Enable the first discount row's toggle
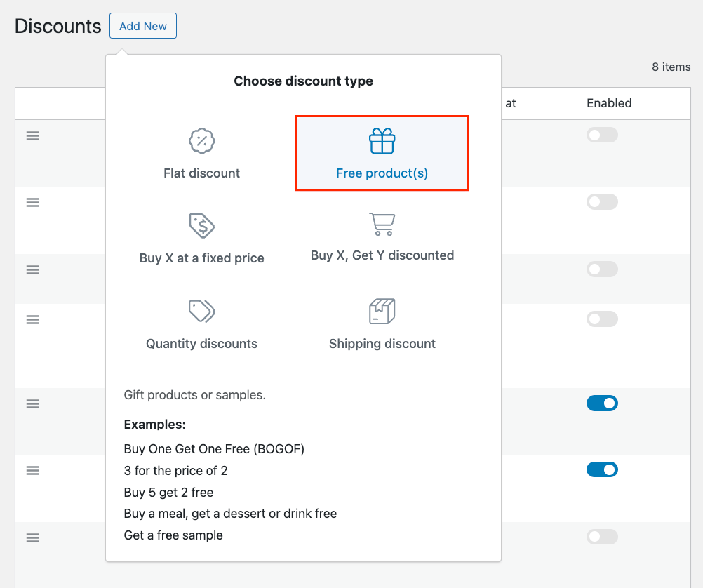 (x=602, y=135)
